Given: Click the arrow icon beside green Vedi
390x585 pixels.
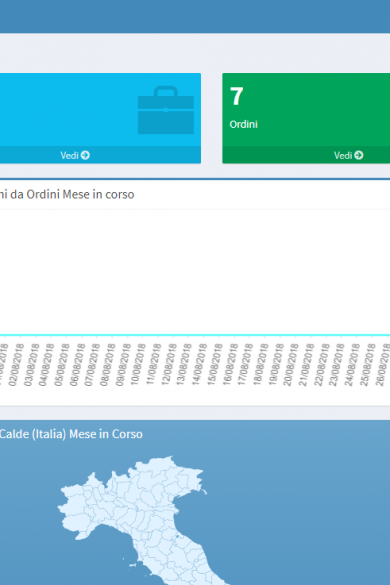Looking at the screenshot, I should tap(359, 155).
